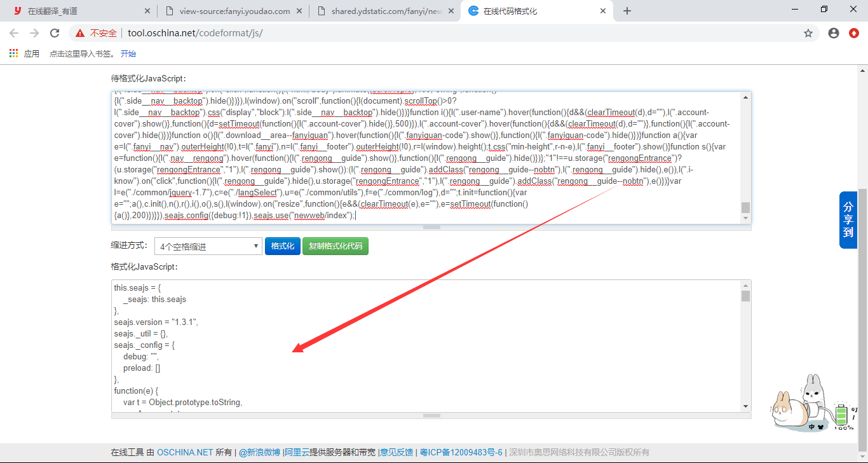This screenshot has height=463, width=868.
Task: Open the 应用 apps shortcut
Action: 24,53
